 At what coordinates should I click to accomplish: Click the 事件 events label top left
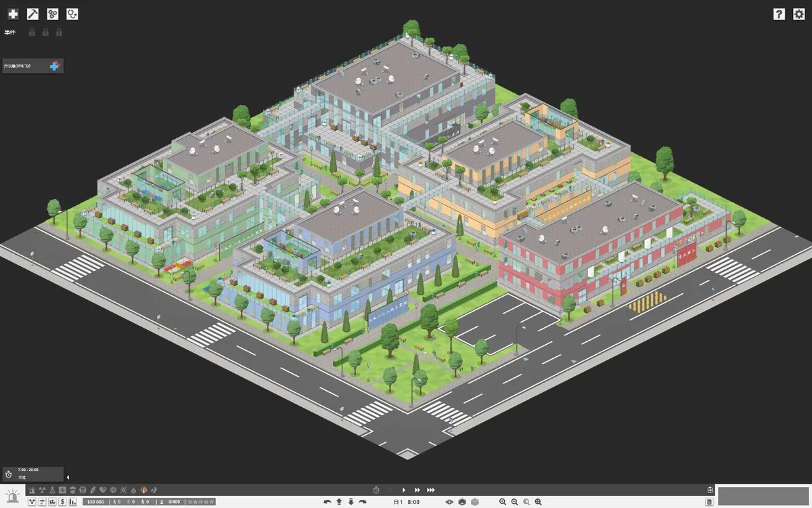(x=9, y=31)
